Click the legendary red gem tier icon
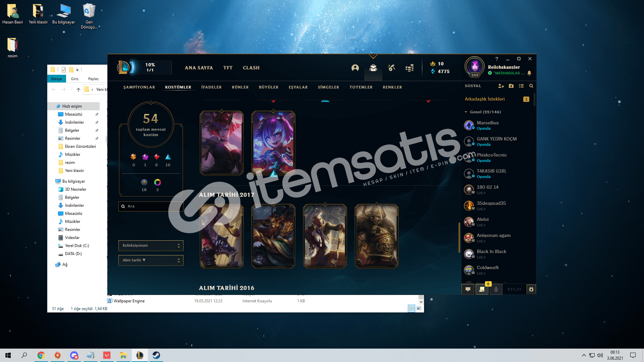This screenshot has width=644, height=362. [157, 157]
